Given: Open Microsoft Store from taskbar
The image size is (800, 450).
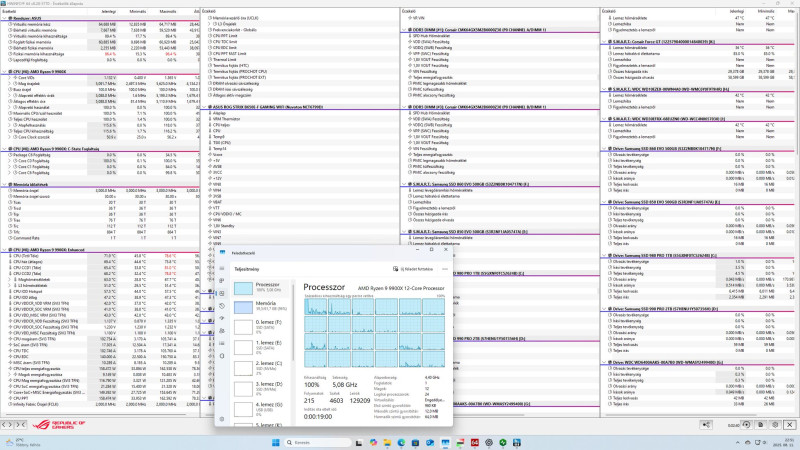Looking at the screenshot, I should click(x=415, y=442).
